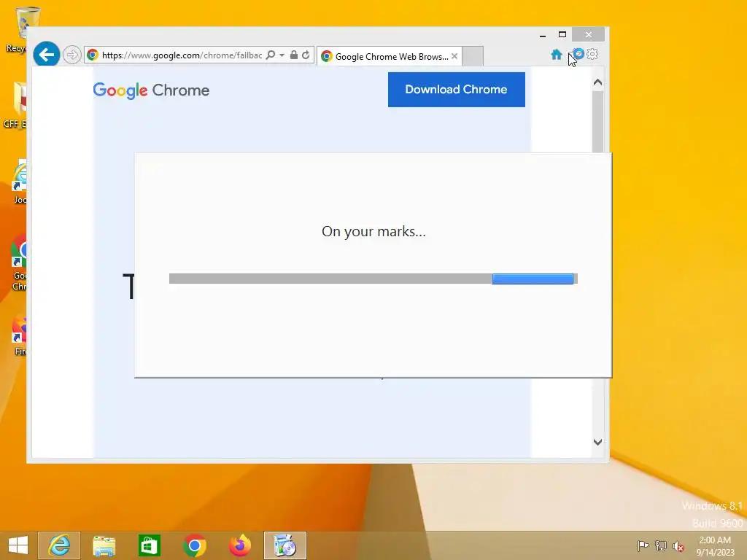Close the Internet Explorer window
This screenshot has height=560, width=747.
point(589,35)
